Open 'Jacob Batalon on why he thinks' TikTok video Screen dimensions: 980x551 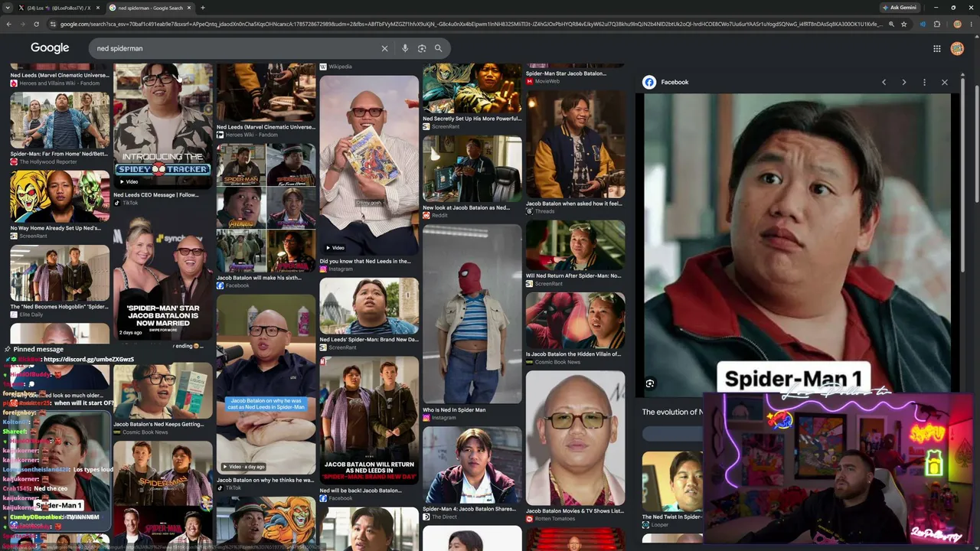266,385
